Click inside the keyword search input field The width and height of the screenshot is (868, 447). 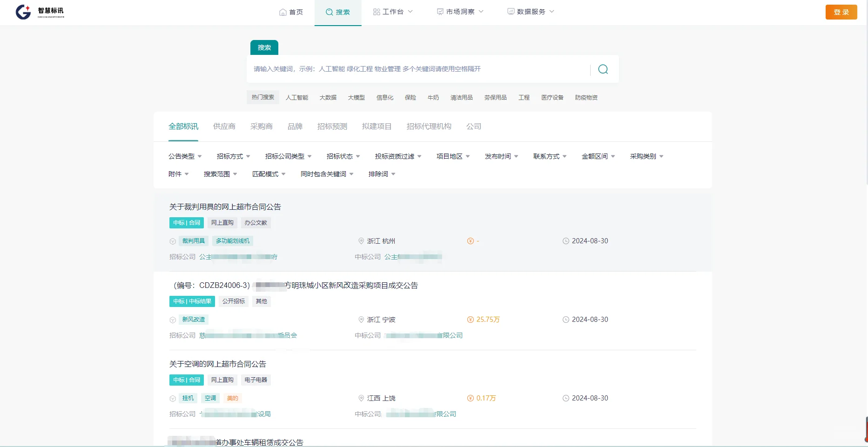419,69
